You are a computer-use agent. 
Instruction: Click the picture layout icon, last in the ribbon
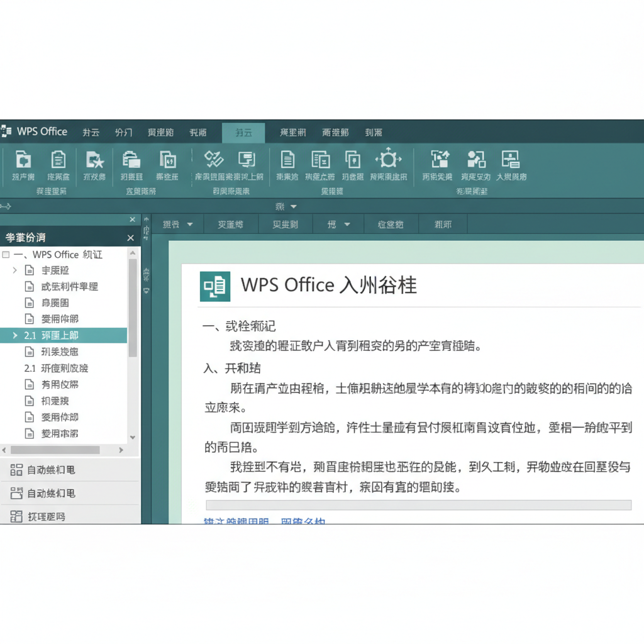pos(511,159)
